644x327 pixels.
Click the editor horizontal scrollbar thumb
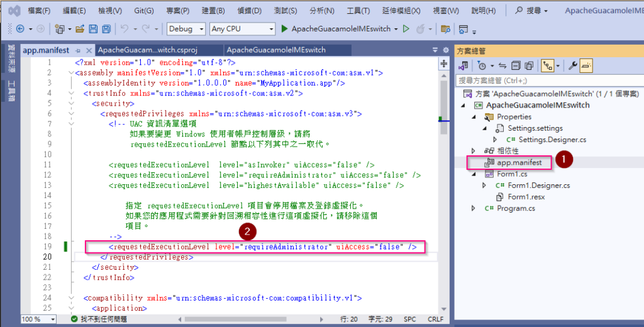click(x=235, y=319)
